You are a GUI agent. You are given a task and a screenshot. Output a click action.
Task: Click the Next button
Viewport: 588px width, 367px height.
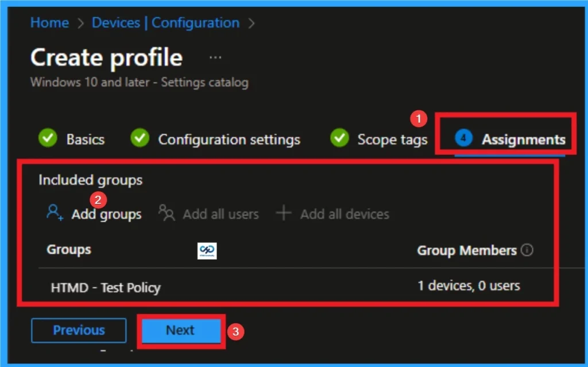[x=180, y=330]
